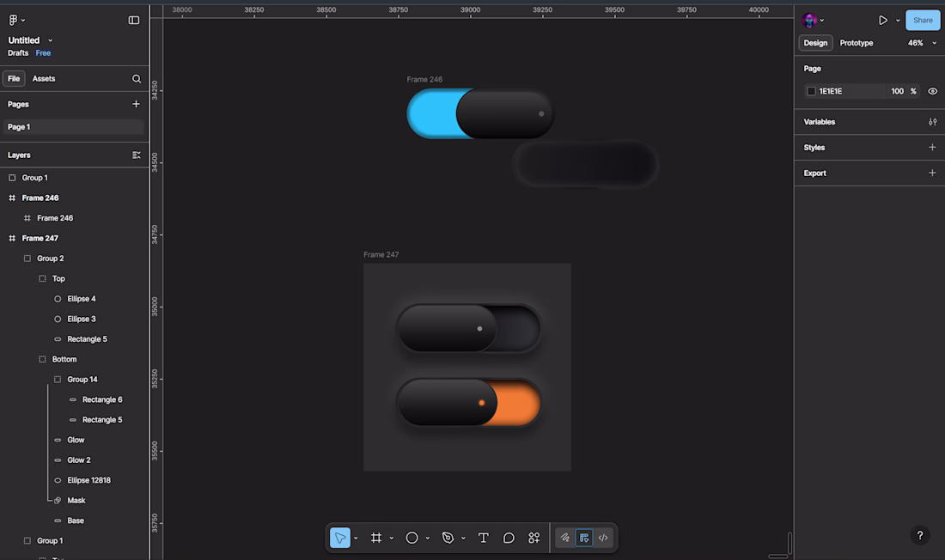This screenshot has height=560, width=945.
Task: Edit the 100 opacity field
Action: coord(898,91)
